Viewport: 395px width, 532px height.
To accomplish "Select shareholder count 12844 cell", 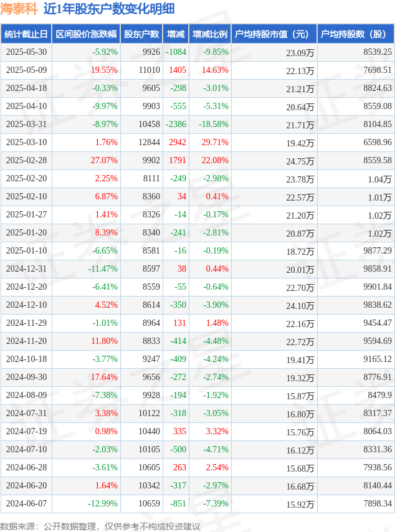I will pos(149,142).
